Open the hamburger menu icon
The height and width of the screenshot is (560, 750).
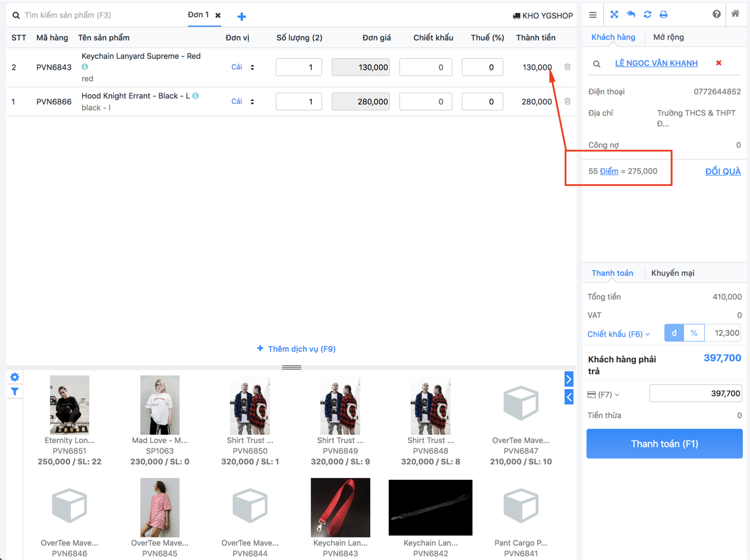pos(593,15)
